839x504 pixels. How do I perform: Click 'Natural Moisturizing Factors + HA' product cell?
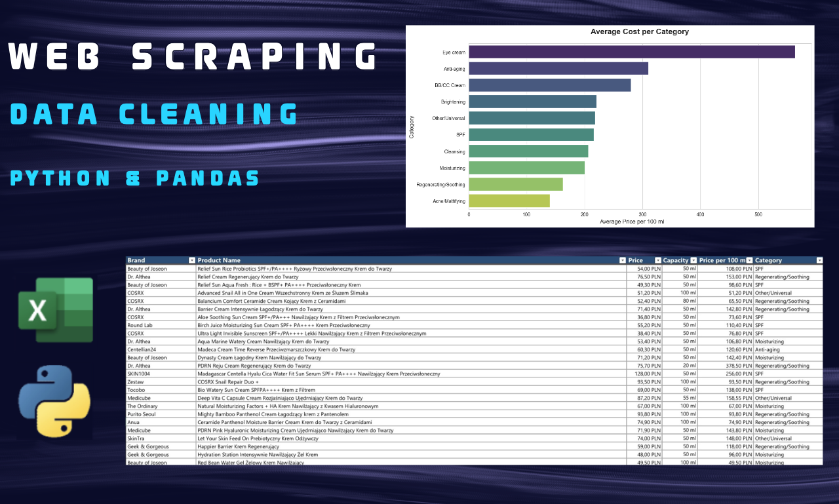[x=411, y=406]
